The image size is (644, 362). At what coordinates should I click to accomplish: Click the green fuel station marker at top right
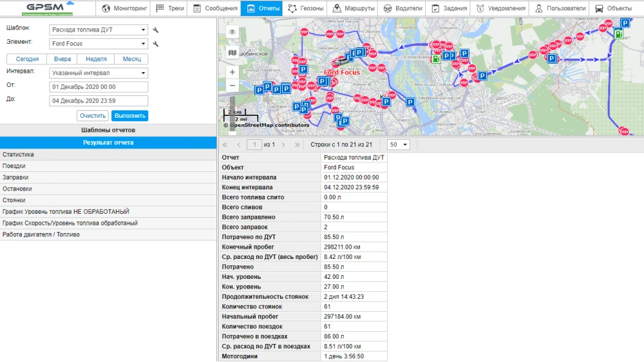(619, 35)
